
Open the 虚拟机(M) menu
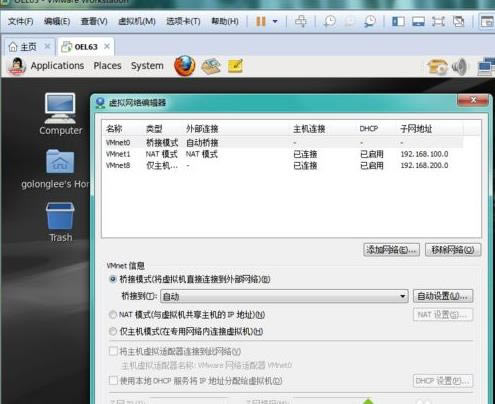coord(137,22)
